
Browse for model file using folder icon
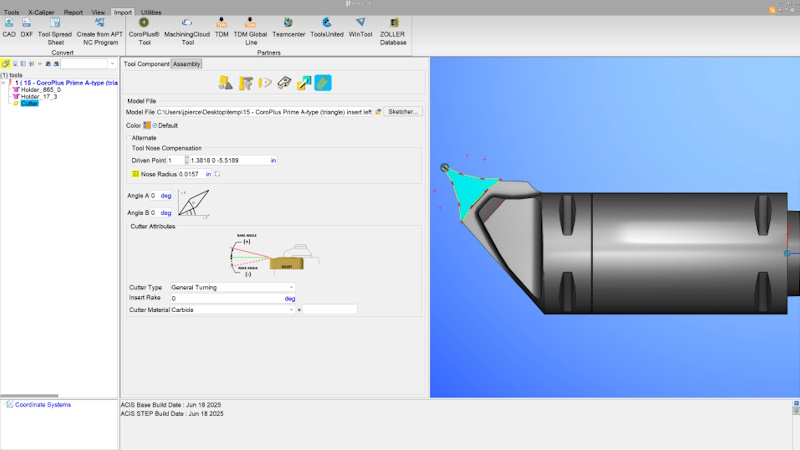click(378, 112)
